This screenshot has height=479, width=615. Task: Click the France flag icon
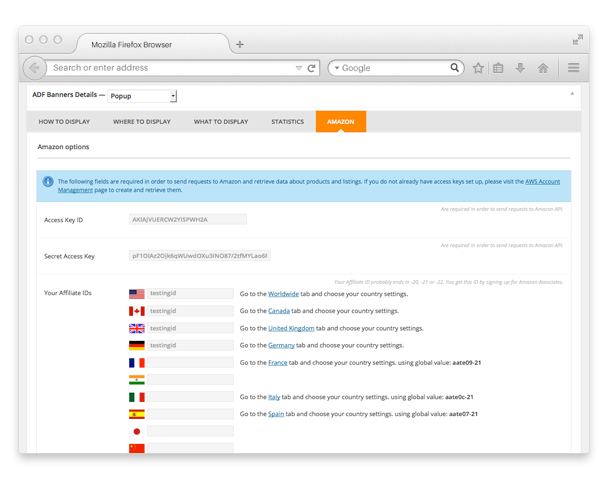click(137, 362)
